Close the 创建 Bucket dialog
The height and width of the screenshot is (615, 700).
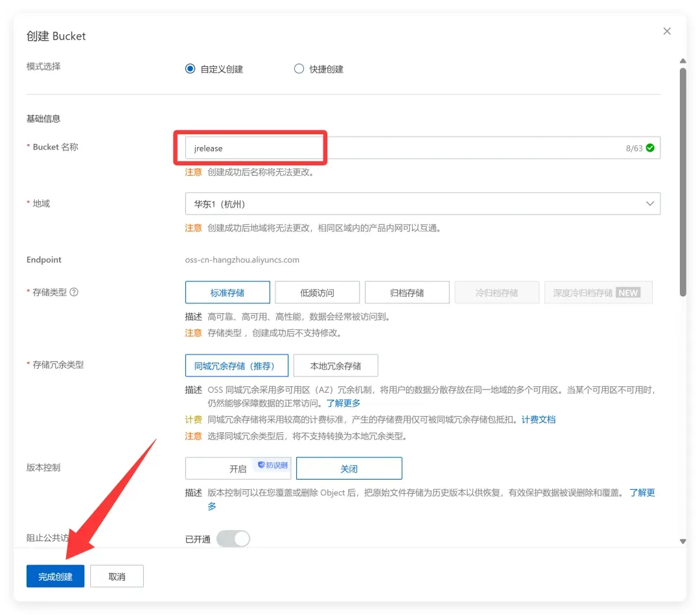tap(666, 31)
